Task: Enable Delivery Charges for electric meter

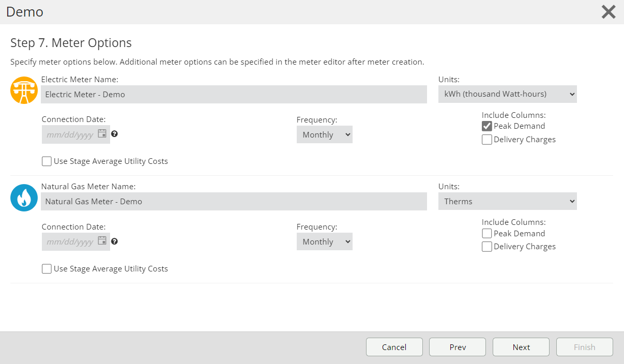Action: click(486, 140)
